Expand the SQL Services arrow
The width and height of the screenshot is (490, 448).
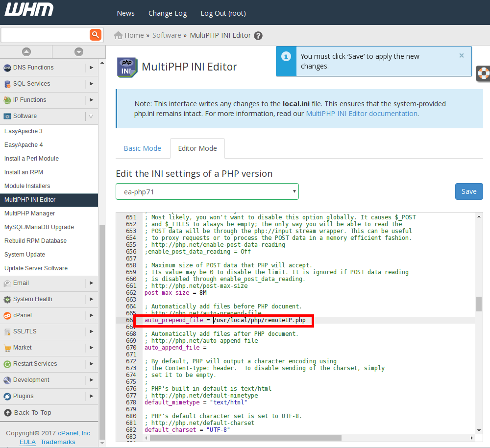pos(91,84)
